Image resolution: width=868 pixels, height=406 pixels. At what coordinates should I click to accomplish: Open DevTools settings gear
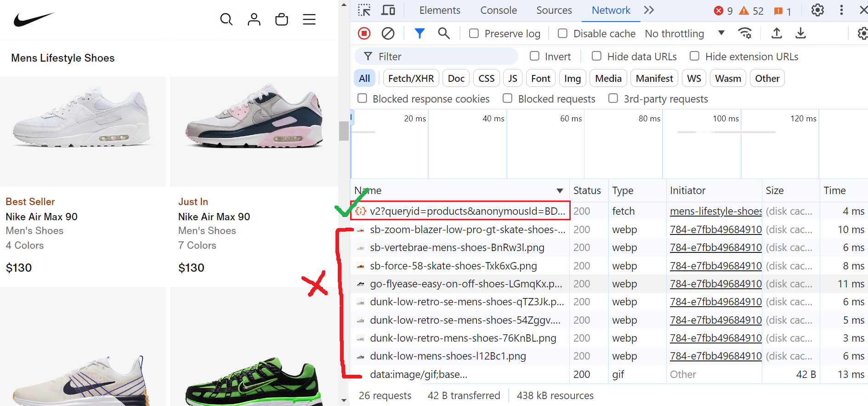pyautogui.click(x=817, y=10)
